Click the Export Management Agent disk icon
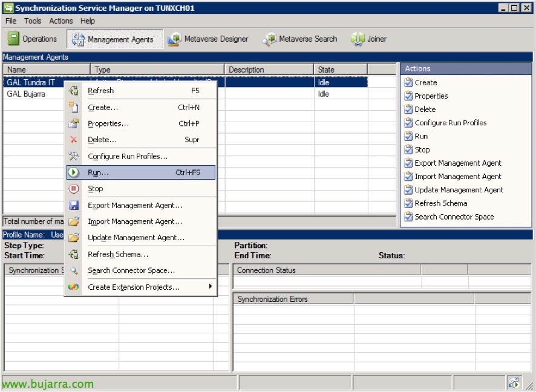 [73, 205]
